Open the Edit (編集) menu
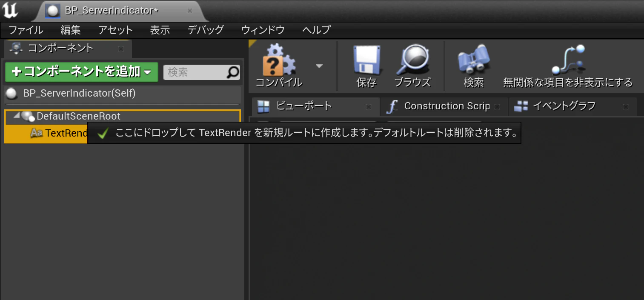644x300 pixels. (71, 30)
